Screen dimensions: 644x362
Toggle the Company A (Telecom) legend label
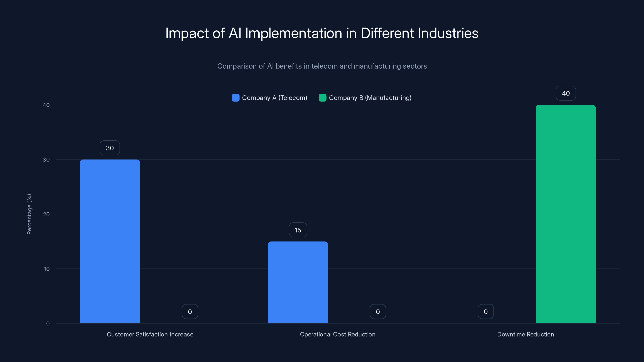[x=275, y=98]
